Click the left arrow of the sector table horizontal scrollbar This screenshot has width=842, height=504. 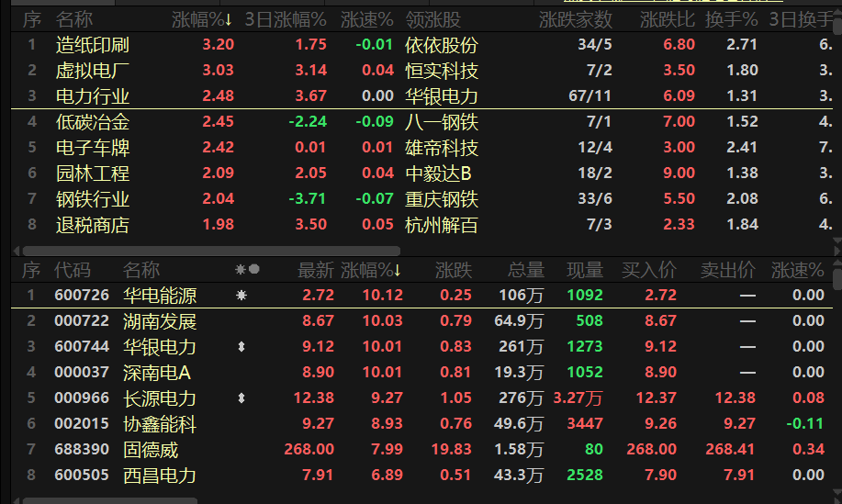pos(17,251)
